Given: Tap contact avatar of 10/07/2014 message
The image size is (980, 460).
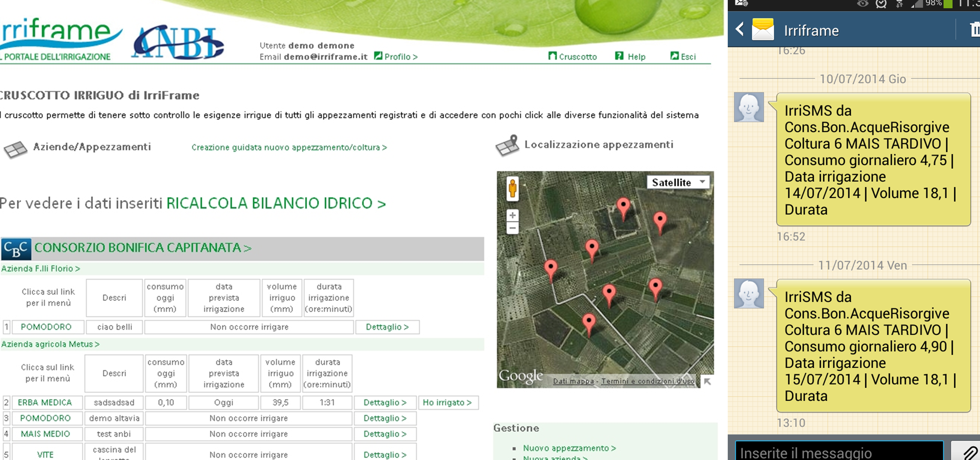Looking at the screenshot, I should point(749,107).
